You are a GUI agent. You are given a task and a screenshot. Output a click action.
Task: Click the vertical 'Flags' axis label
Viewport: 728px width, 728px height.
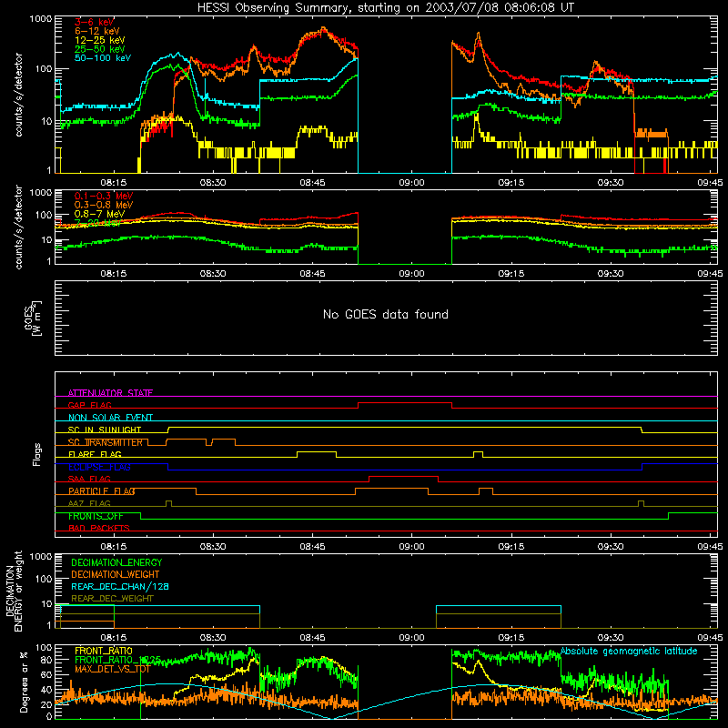(x=37, y=454)
